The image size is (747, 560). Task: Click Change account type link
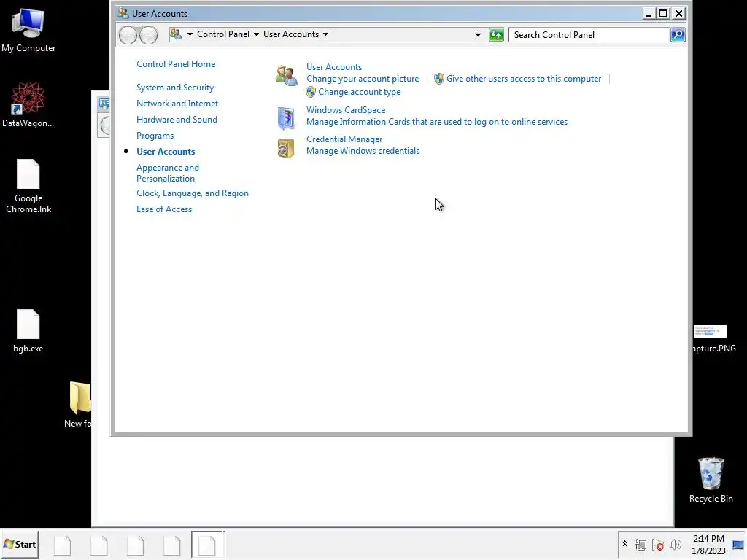tap(359, 92)
